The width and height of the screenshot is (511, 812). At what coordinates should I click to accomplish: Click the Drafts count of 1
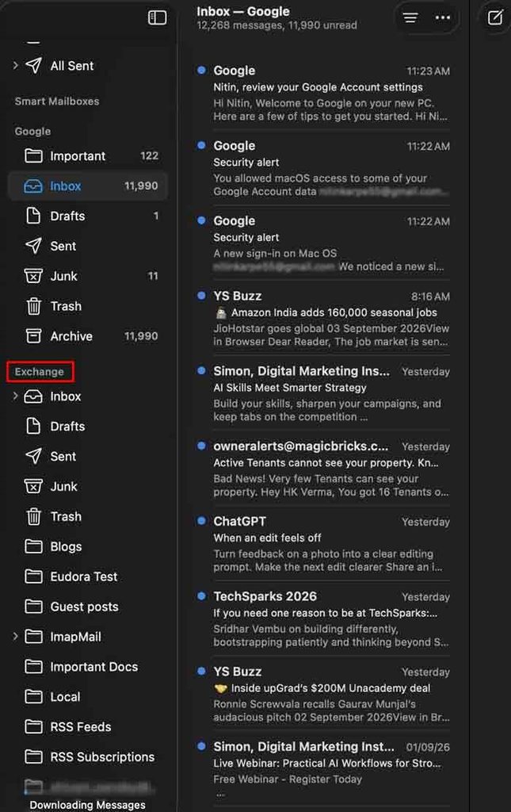[156, 216]
